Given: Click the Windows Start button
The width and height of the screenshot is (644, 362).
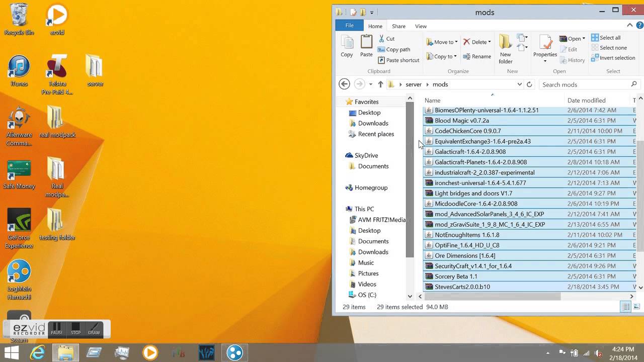Looking at the screenshot, I should 11,353.
